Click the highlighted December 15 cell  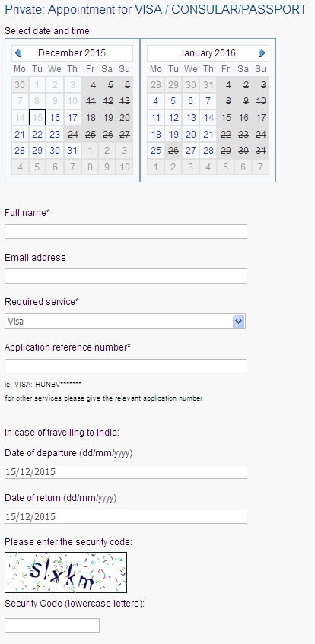coord(37,118)
